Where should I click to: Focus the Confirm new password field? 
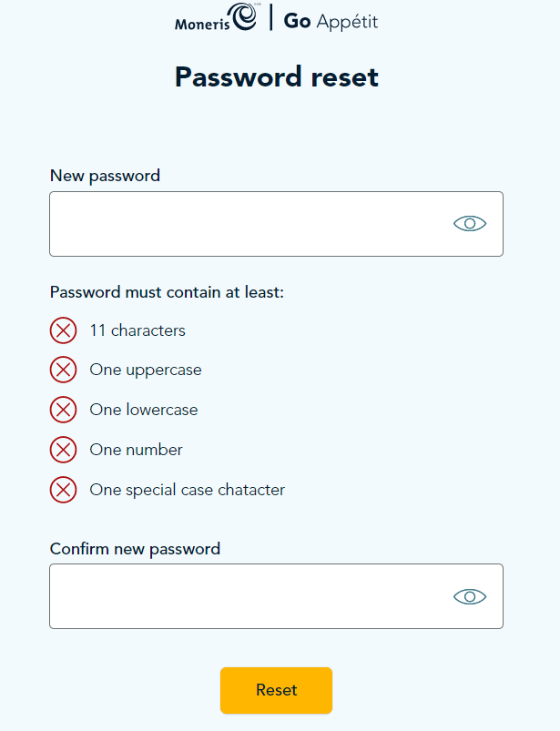(276, 596)
